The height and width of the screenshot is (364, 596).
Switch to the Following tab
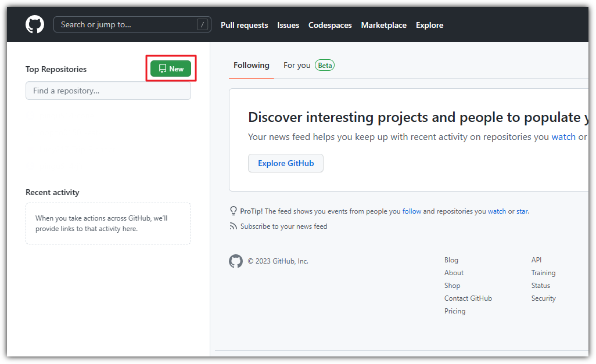click(x=252, y=66)
